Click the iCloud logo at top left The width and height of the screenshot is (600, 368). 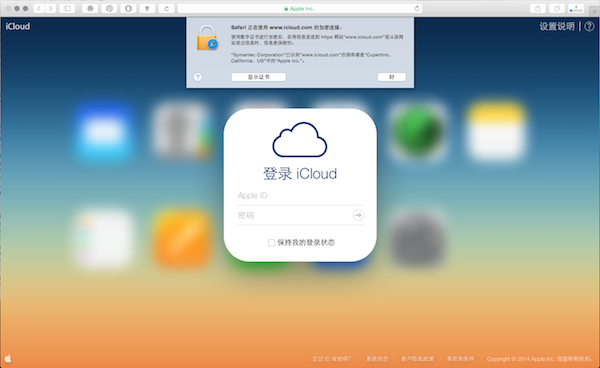click(x=18, y=26)
